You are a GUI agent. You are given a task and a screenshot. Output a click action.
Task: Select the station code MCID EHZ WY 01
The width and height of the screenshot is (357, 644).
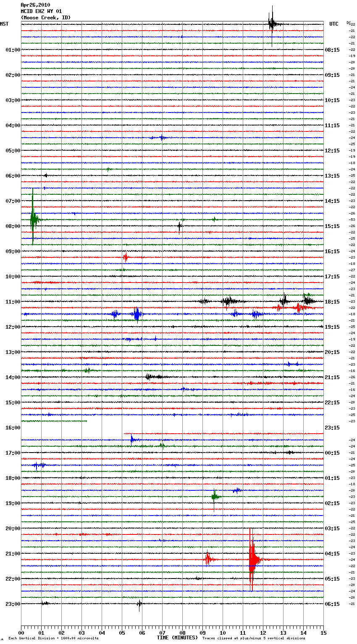pos(41,11)
